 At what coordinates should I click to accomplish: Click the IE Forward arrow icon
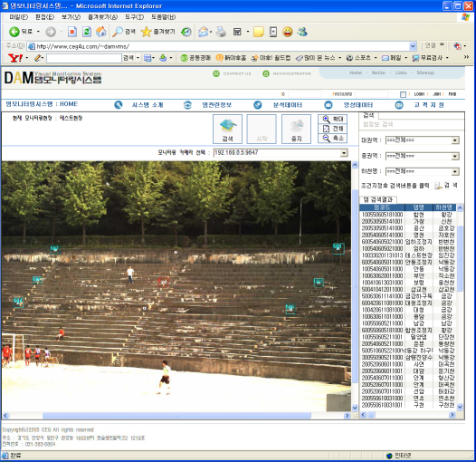(51, 32)
